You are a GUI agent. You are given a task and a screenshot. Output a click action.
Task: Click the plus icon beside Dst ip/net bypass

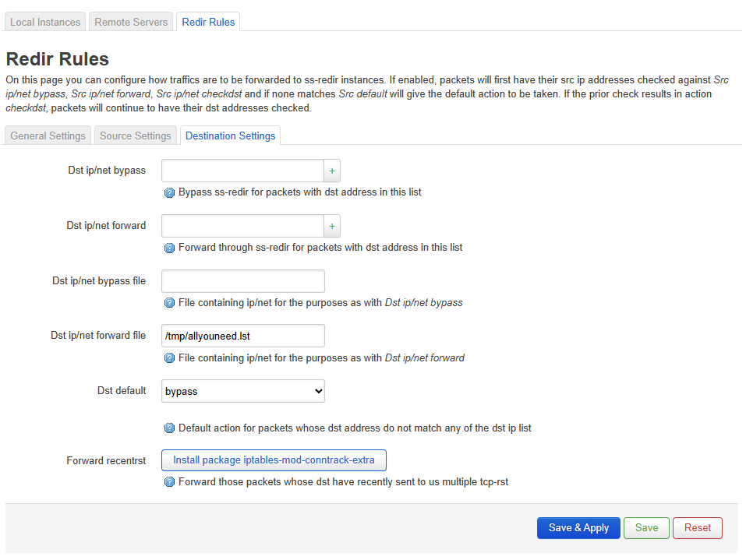click(x=332, y=171)
